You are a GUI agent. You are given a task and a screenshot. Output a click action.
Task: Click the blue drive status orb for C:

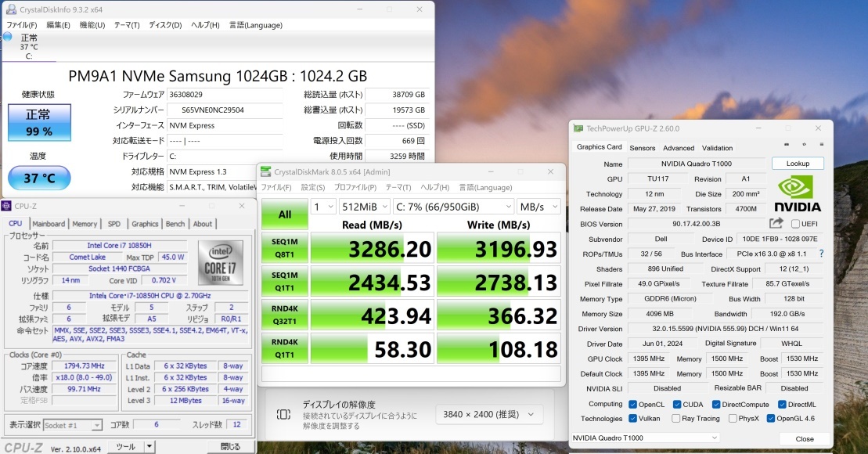click(8, 37)
